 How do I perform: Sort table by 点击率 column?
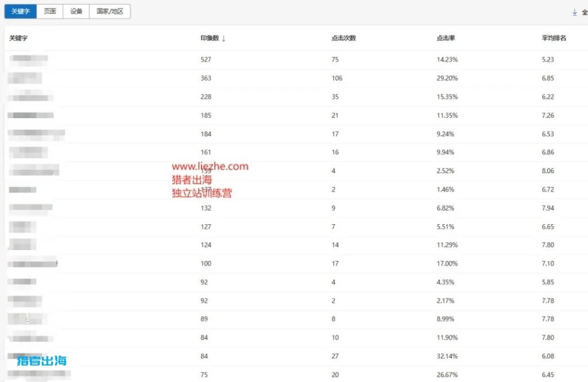click(446, 38)
